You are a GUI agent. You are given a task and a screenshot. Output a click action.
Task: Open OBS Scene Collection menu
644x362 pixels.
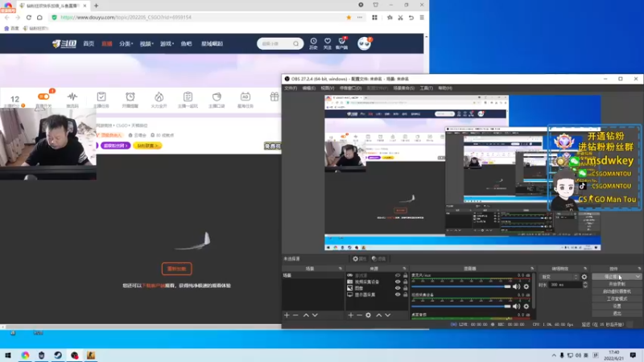[404, 88]
